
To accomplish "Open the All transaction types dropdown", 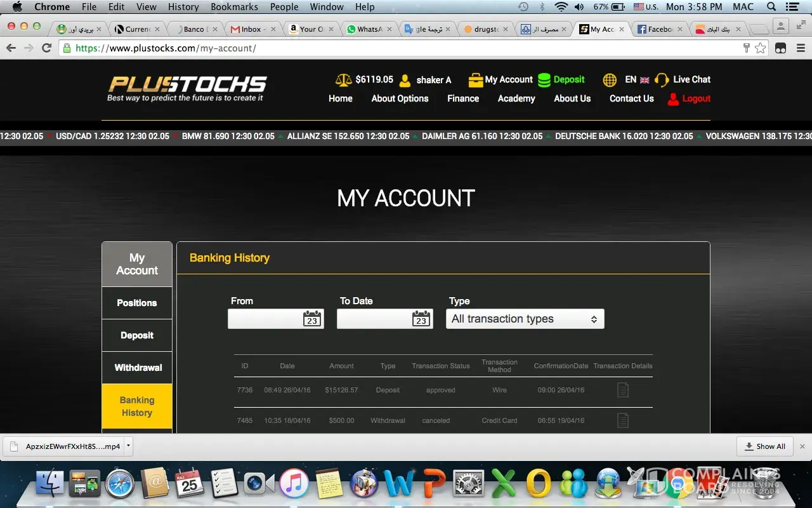I will pyautogui.click(x=525, y=319).
